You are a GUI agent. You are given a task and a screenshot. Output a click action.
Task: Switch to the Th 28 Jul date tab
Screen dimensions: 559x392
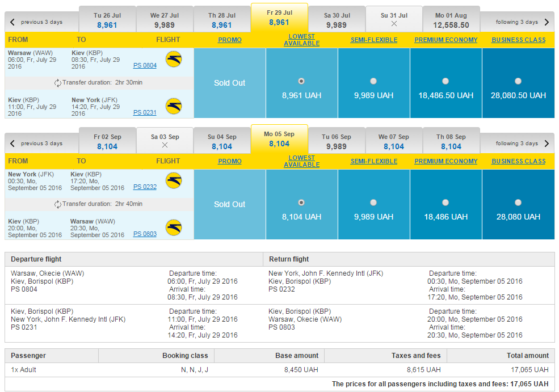click(x=222, y=20)
